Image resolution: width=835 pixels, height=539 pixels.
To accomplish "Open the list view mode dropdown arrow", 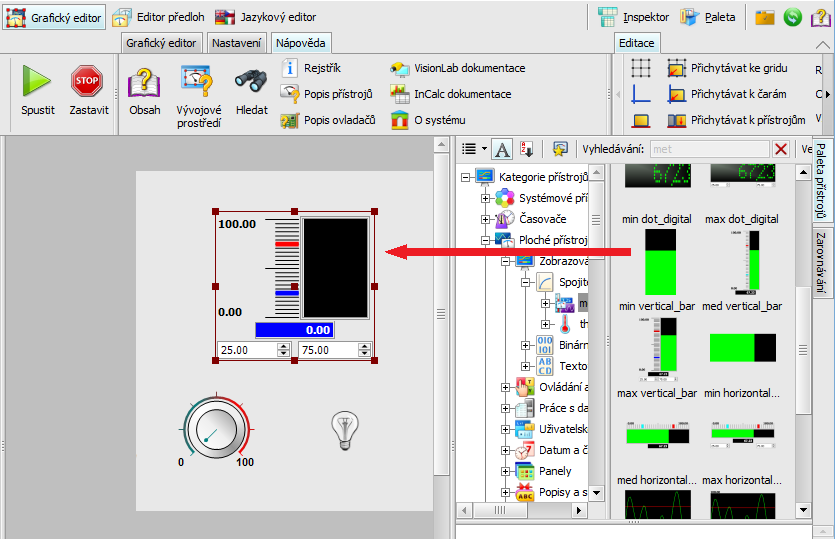I will (x=484, y=148).
